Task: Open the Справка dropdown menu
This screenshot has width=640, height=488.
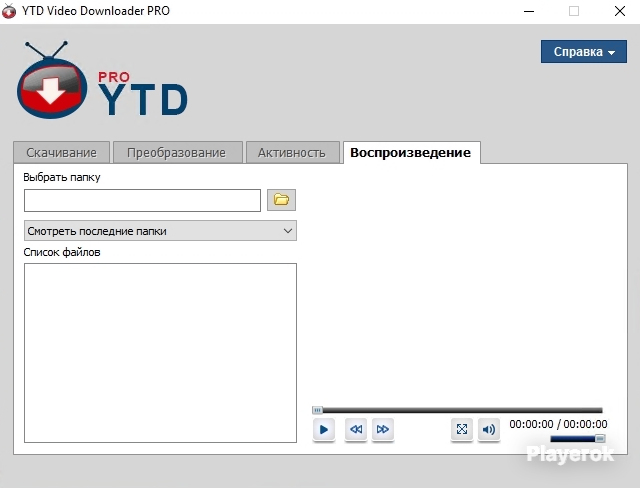Action: point(584,52)
